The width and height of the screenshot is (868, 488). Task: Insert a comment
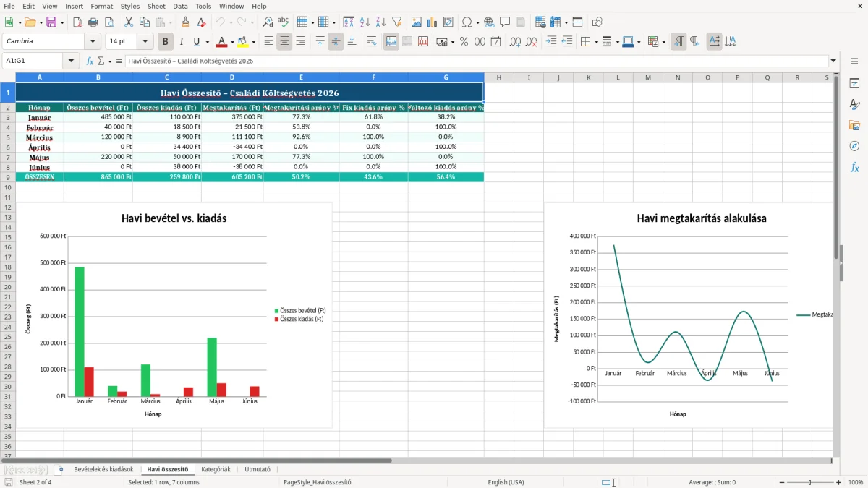click(505, 22)
